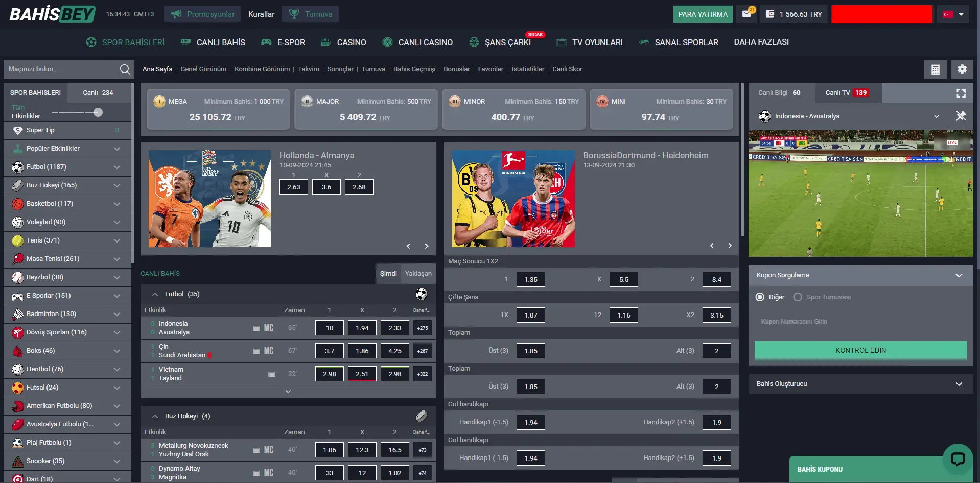Image resolution: width=980 pixels, height=483 pixels.
Task: Click the Badminton shuttlecock icon
Action: tap(18, 314)
